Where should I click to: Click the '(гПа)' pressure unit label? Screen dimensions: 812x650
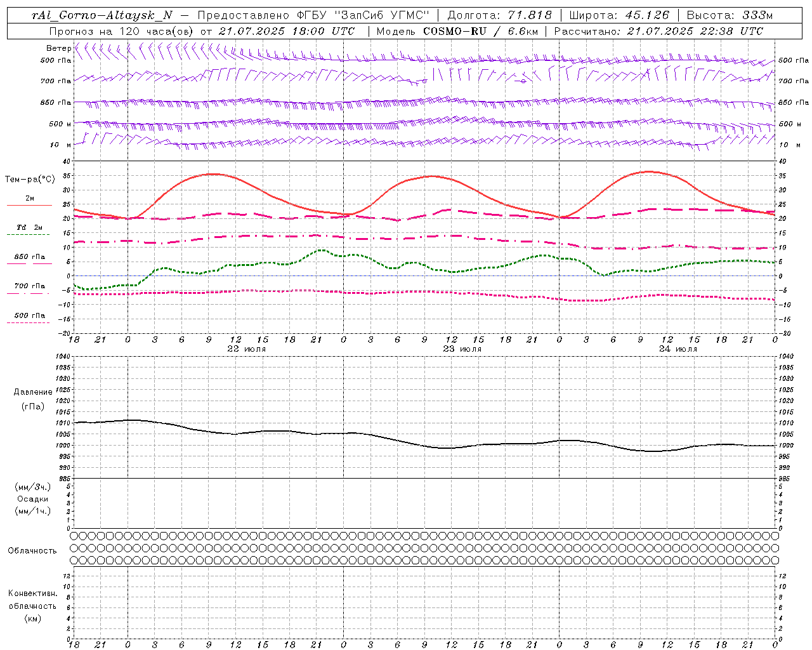[x=33, y=406]
